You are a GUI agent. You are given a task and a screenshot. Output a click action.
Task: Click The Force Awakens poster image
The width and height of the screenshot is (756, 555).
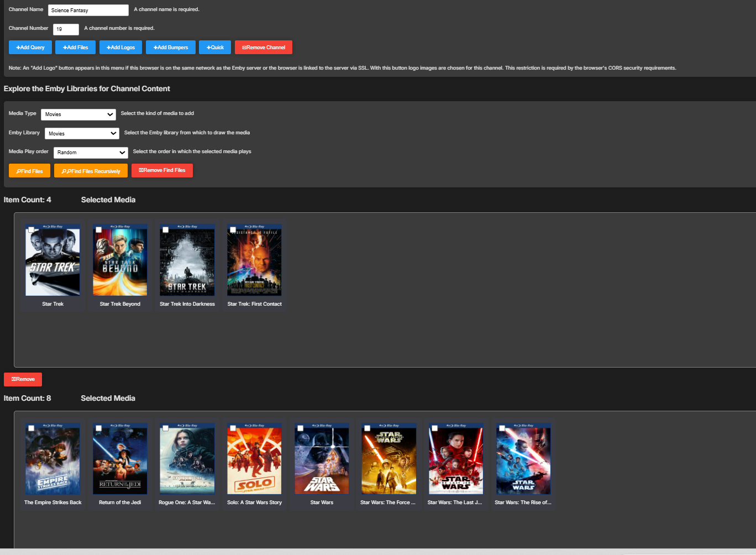[389, 459]
